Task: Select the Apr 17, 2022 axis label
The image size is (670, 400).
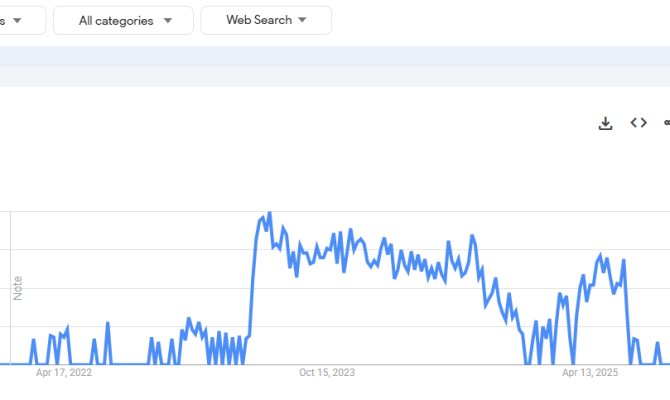Action: click(x=64, y=373)
